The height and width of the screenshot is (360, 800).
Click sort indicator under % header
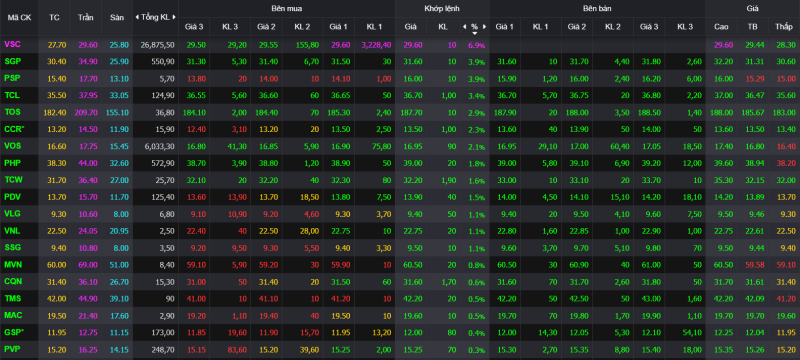[x=474, y=33]
